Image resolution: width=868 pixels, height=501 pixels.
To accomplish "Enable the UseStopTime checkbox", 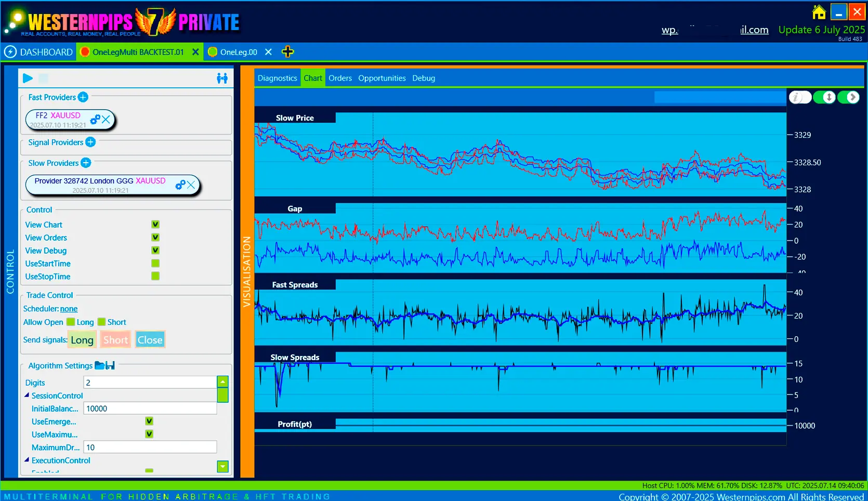I will pos(155,276).
